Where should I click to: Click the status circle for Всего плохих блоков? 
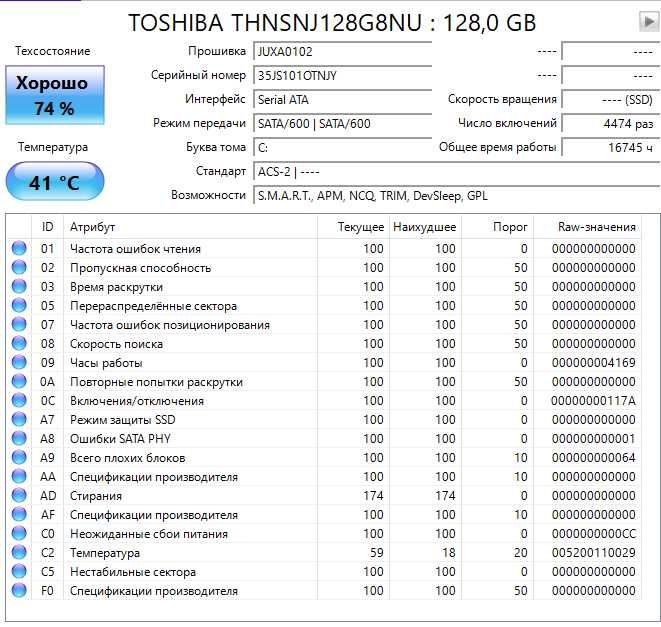[x=19, y=457]
